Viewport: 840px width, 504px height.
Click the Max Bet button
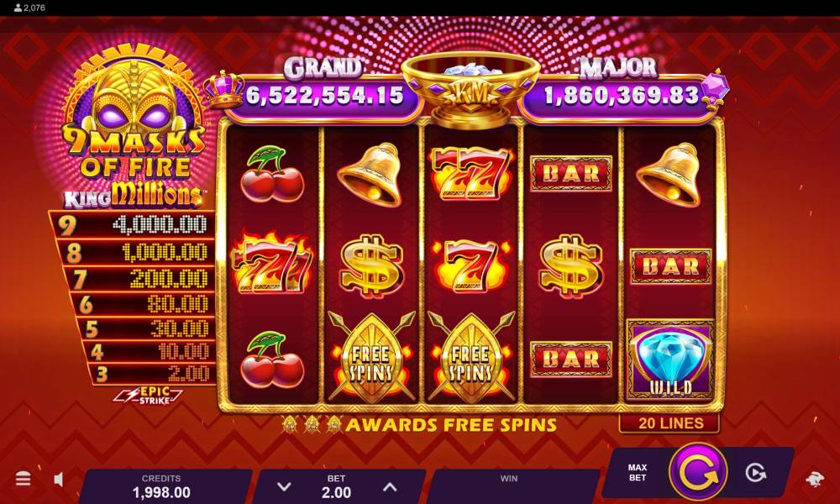(x=637, y=472)
